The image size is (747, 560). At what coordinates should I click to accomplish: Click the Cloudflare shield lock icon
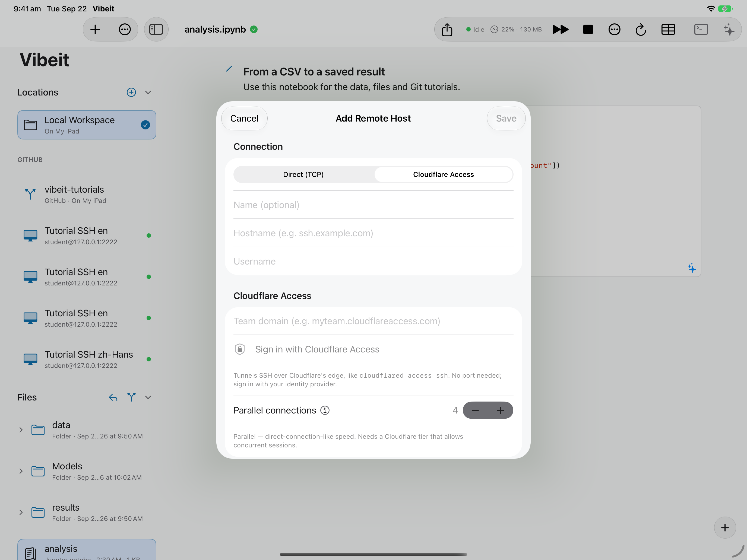tap(240, 349)
